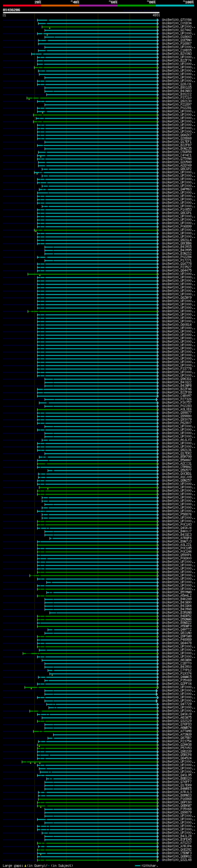Viewport: 197px width, 868px height.
Task: Select hit label UniRef100_C4Y4C1
Action: click(177, 155)
